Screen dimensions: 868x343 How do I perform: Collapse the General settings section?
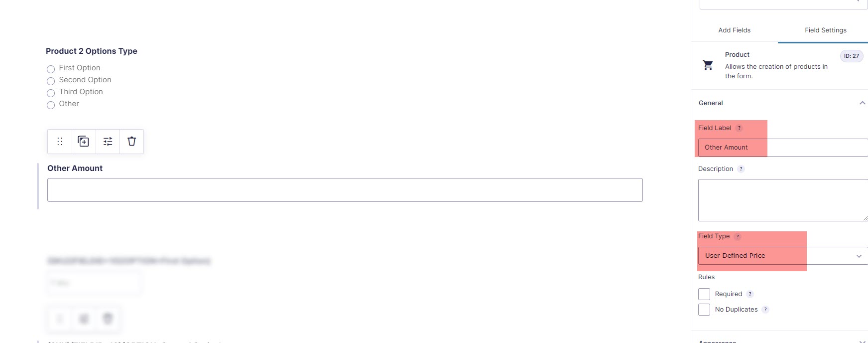(862, 103)
